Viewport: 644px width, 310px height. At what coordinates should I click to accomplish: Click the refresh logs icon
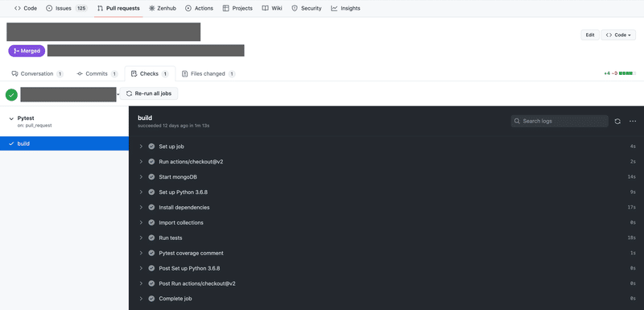617,121
